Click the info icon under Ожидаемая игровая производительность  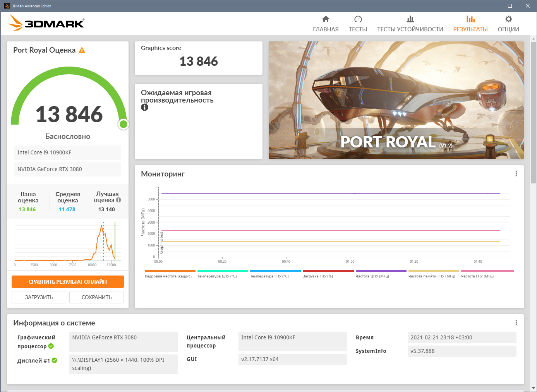144,107
